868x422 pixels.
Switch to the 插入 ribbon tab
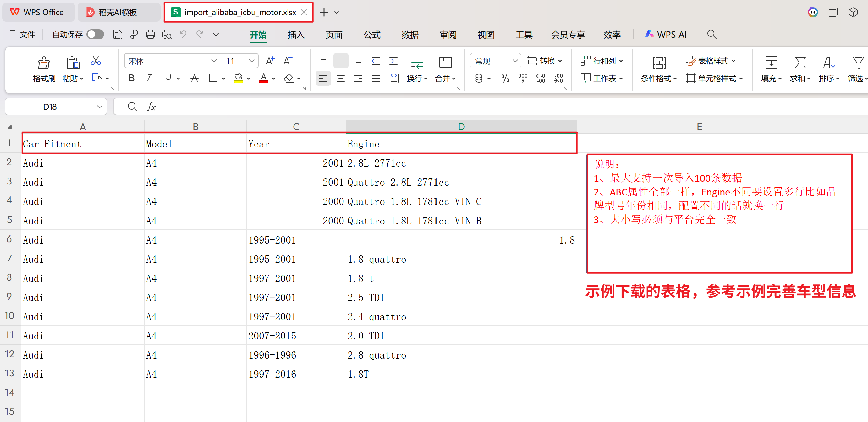click(296, 35)
